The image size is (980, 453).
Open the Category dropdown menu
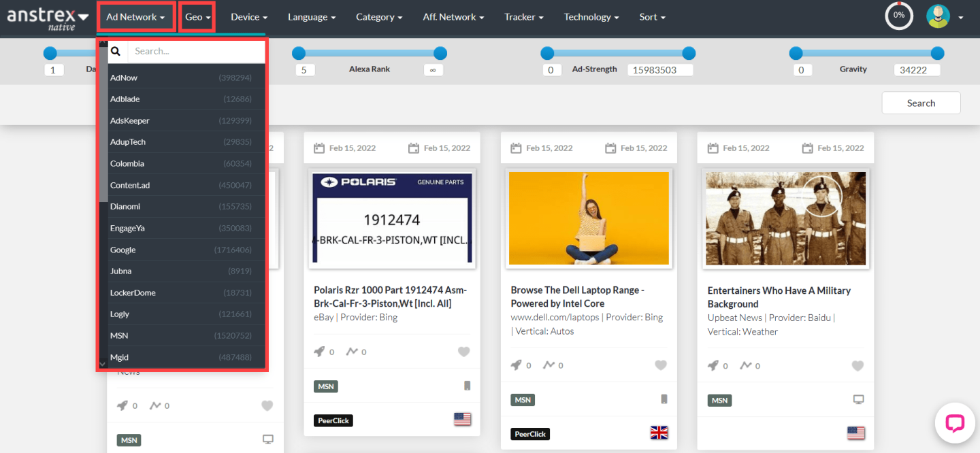(x=378, y=17)
